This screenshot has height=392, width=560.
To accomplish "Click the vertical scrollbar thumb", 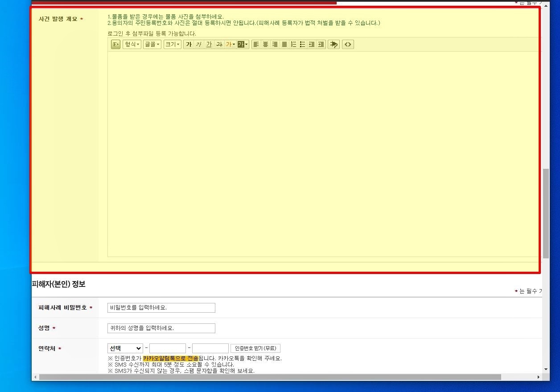I will (x=546, y=213).
